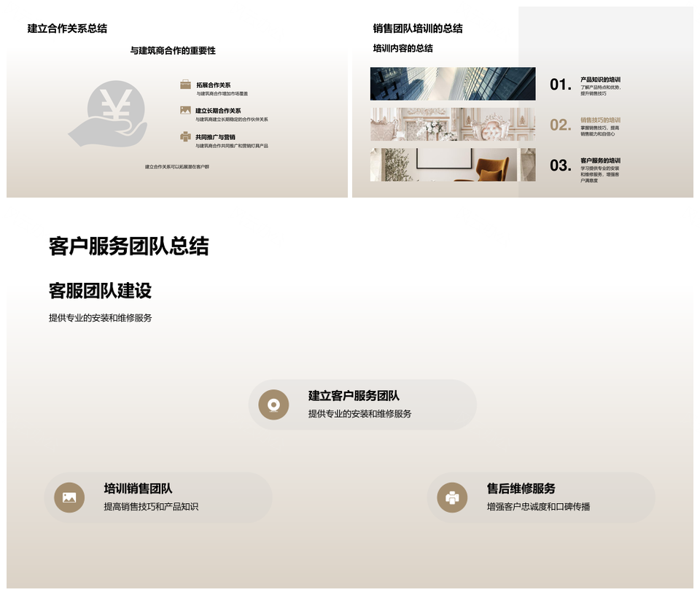700x595 pixels.
Task: Click the yen coin in hand icon
Action: click(109, 114)
